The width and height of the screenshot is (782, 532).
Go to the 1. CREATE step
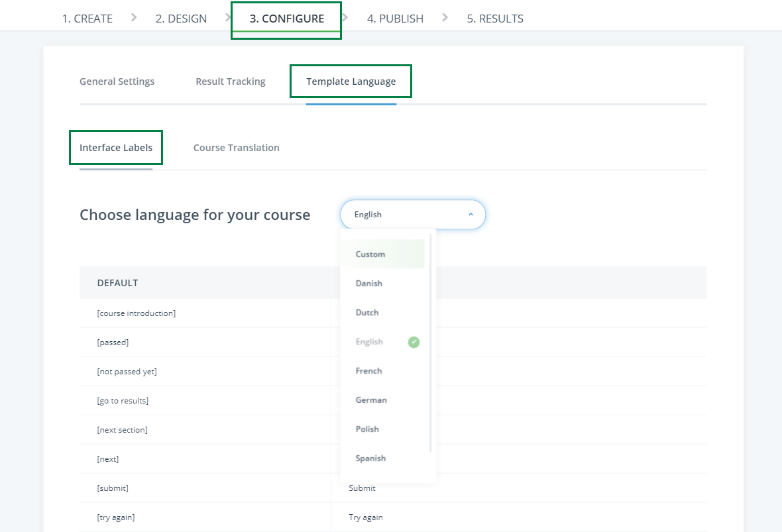tap(87, 19)
